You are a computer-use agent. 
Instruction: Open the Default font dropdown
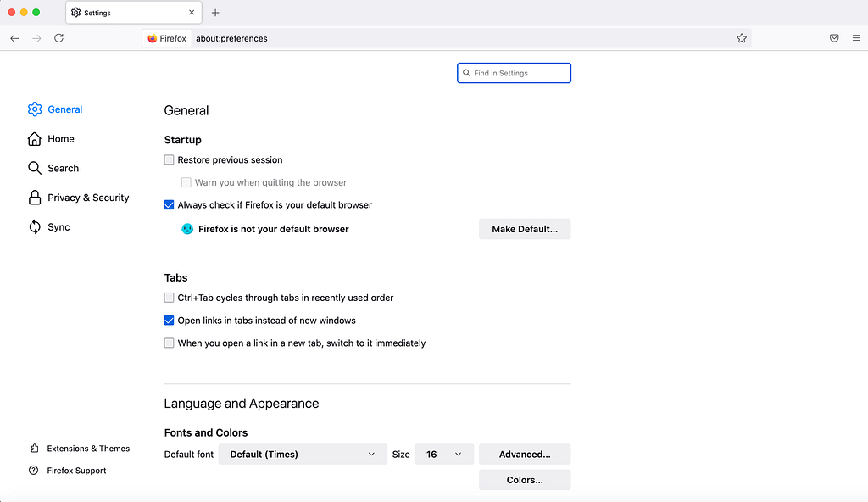303,454
